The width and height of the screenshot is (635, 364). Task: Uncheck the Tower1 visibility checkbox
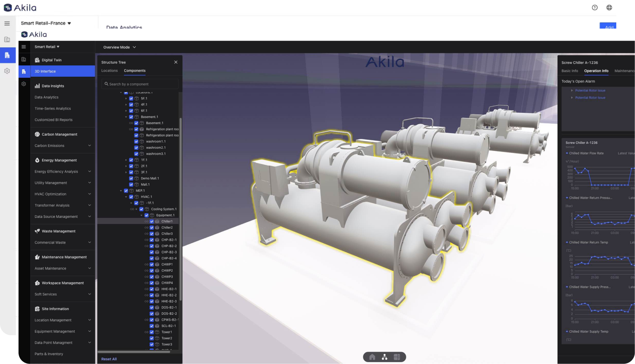tap(152, 332)
